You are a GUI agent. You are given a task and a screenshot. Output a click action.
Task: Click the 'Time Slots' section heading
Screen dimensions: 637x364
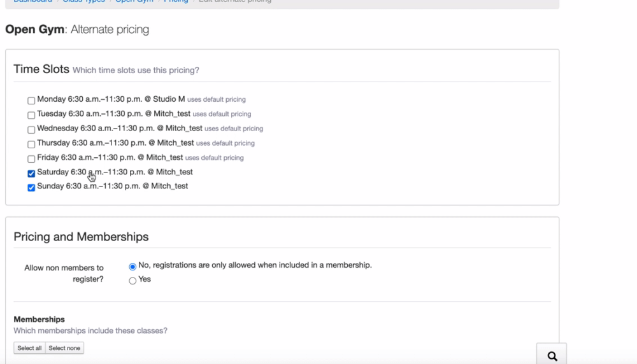pyautogui.click(x=41, y=69)
